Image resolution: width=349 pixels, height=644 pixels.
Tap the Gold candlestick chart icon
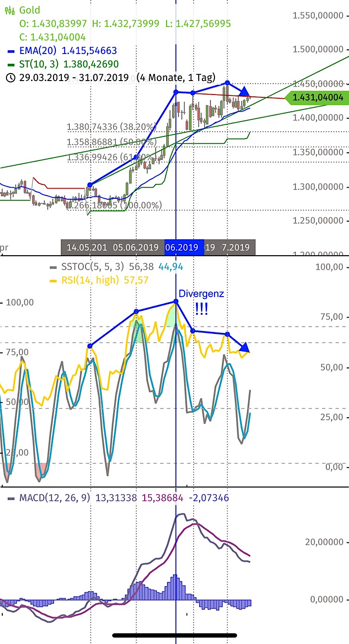[x=10, y=10]
